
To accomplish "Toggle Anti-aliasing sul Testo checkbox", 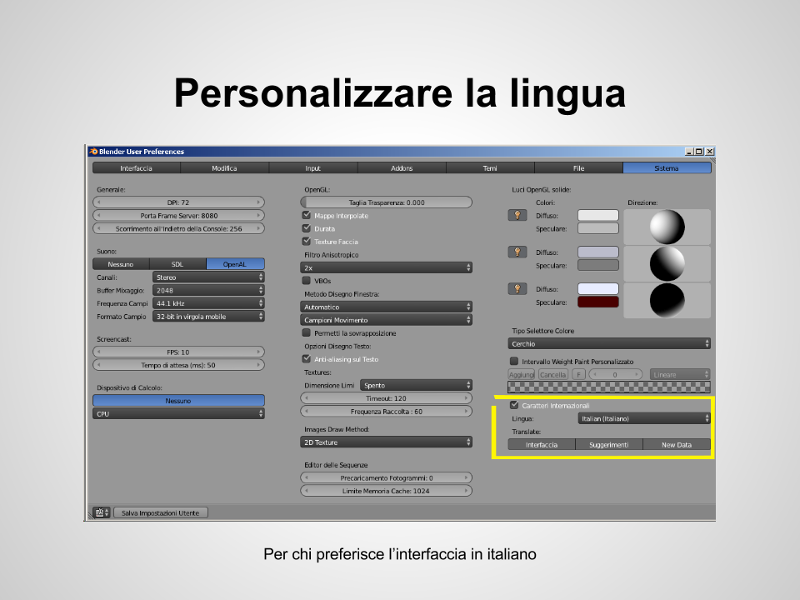I will coord(307,359).
